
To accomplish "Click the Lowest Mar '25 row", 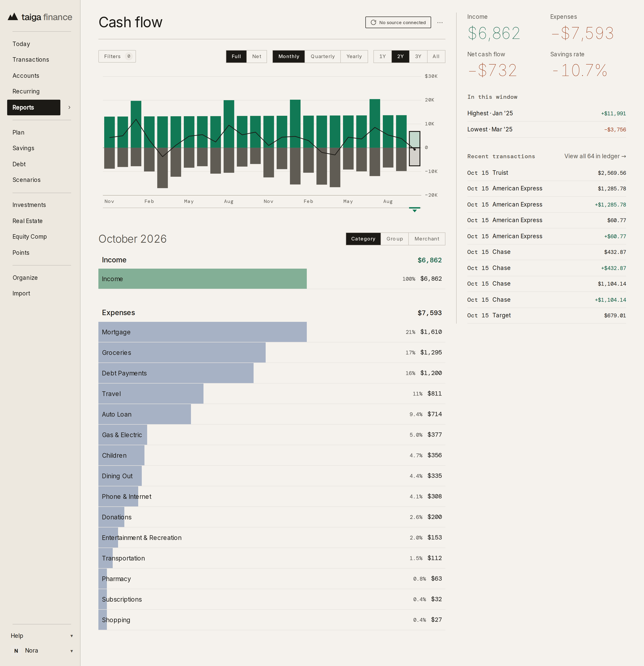I will [x=547, y=130].
